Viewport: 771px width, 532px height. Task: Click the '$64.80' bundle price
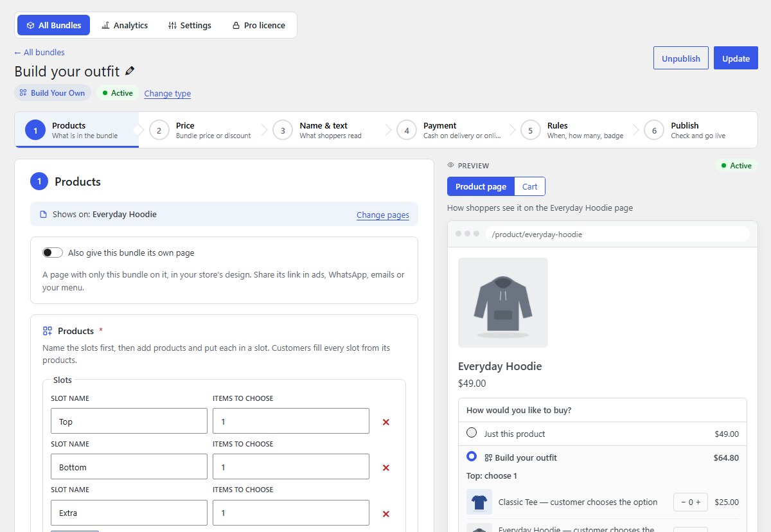[x=726, y=458]
